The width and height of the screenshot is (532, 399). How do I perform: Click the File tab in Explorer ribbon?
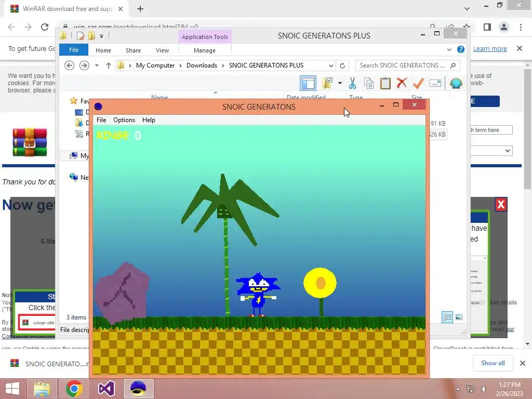pyautogui.click(x=74, y=50)
